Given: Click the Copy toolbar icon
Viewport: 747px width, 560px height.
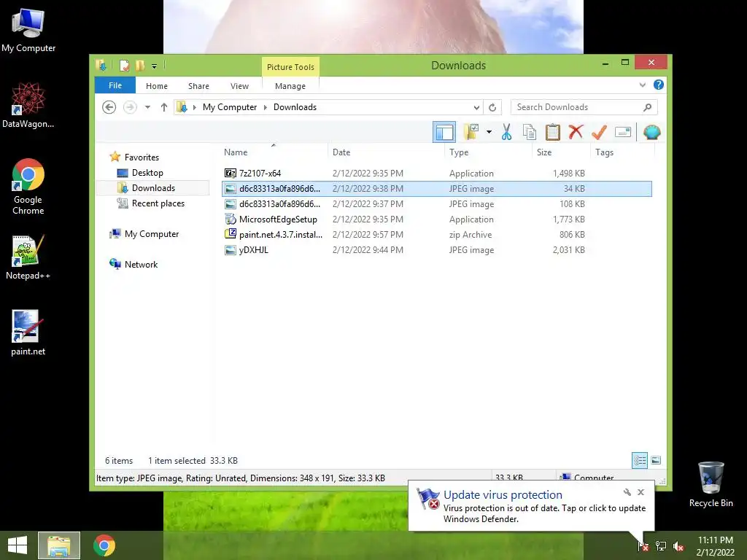Looking at the screenshot, I should (530, 132).
